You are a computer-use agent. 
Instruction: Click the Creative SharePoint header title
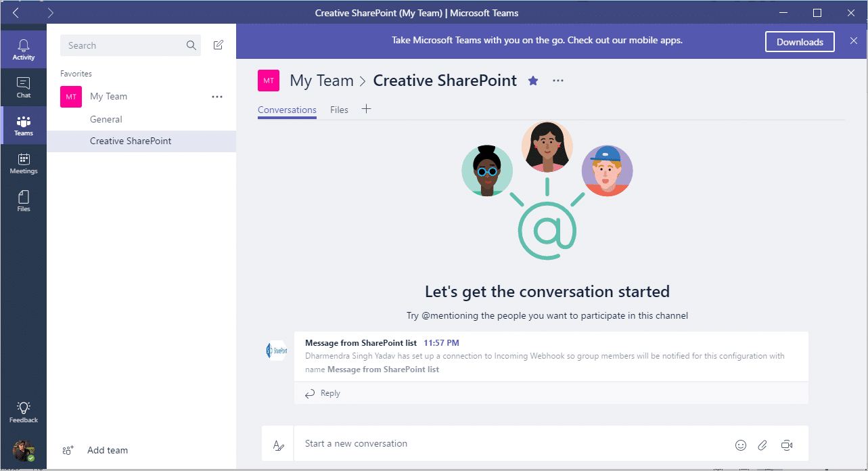click(444, 81)
